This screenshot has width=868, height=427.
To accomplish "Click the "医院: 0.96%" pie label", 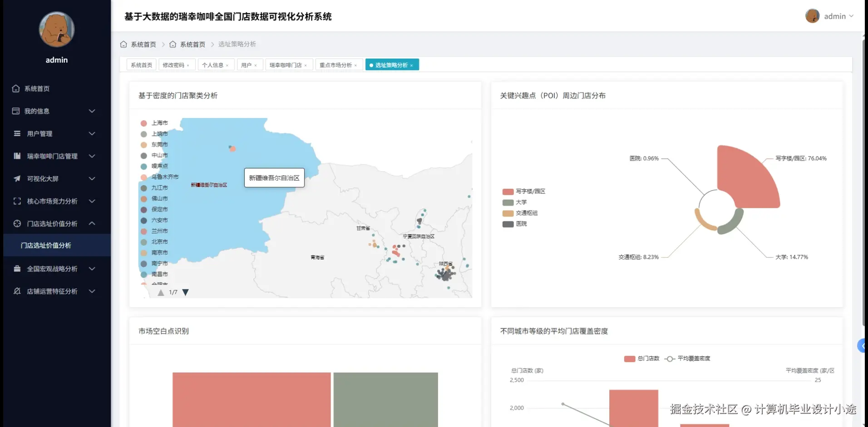I will (644, 158).
